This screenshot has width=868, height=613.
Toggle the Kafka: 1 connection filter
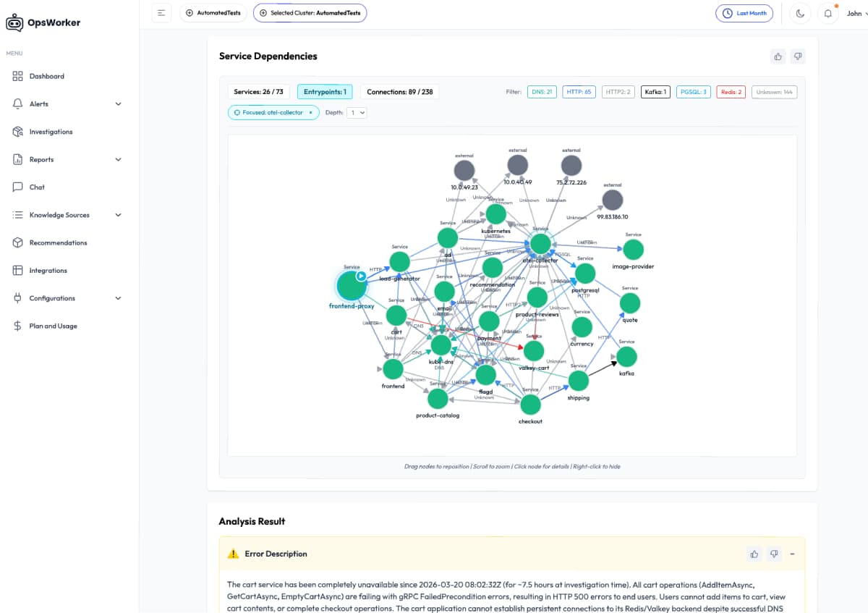pyautogui.click(x=655, y=92)
